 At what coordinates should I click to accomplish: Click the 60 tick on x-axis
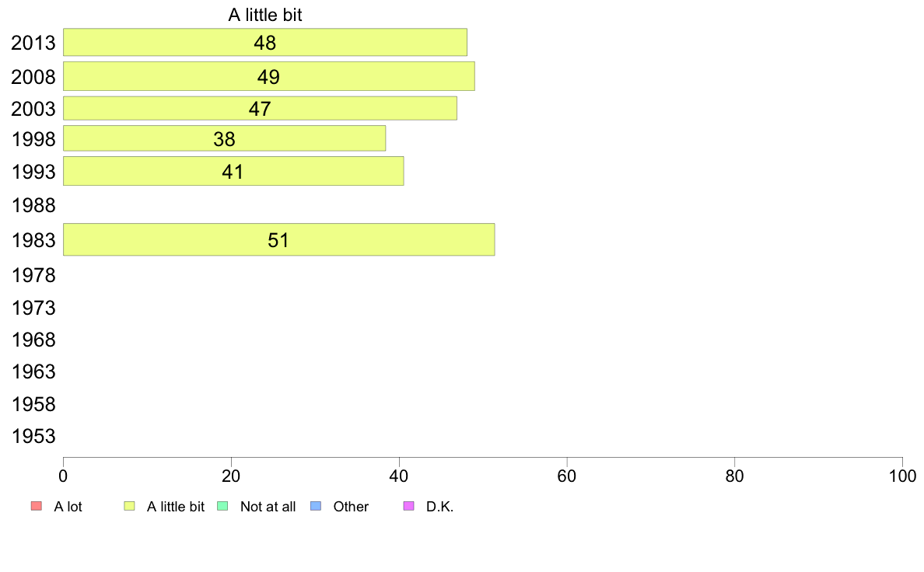(x=567, y=476)
